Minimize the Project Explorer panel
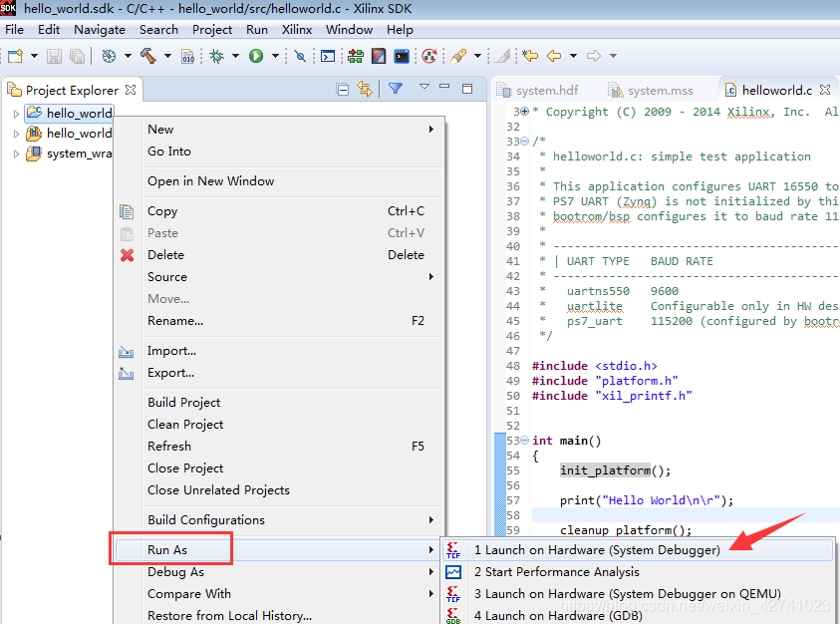The image size is (840, 624). point(444,87)
